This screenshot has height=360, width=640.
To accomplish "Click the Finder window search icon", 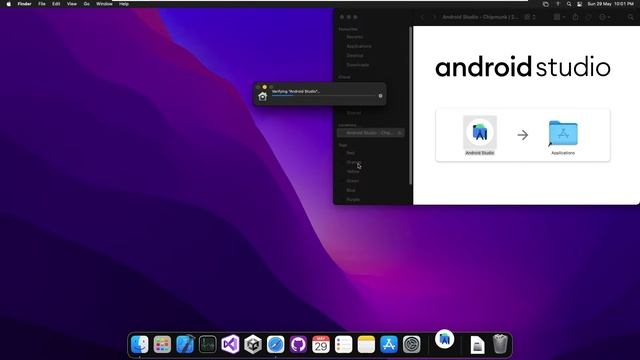I will tap(630, 17).
